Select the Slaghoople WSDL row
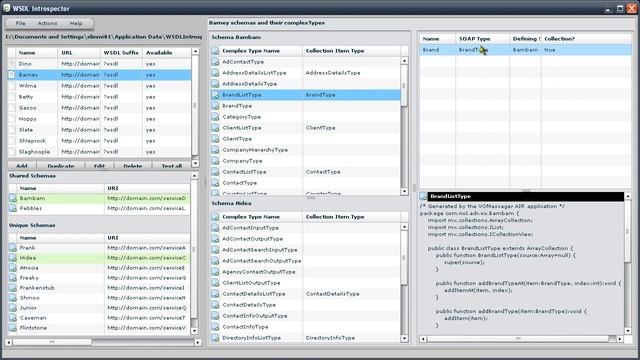Viewport: 640px width, 360px height. coord(99,151)
